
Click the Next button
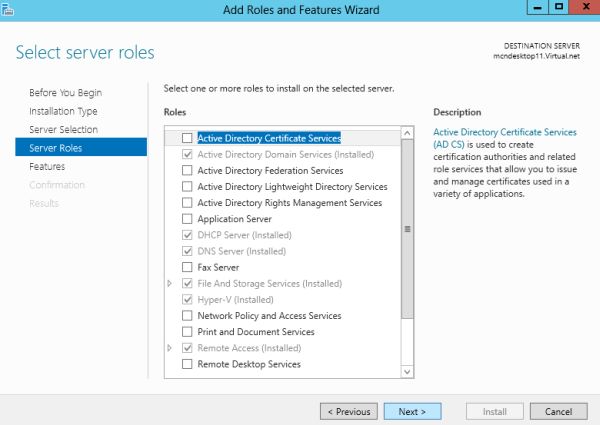[412, 411]
